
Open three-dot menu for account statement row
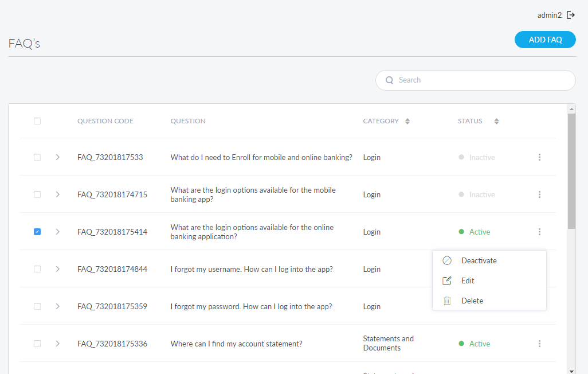[539, 344]
